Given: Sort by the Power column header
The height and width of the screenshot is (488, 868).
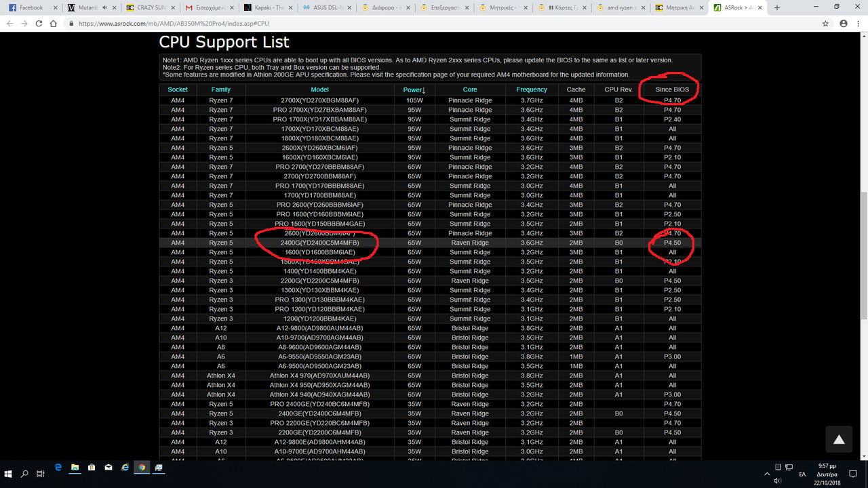Looking at the screenshot, I should [x=414, y=89].
